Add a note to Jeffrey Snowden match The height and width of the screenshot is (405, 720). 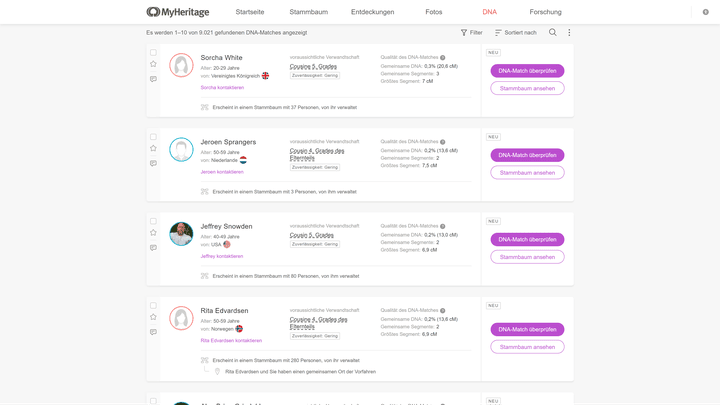point(153,248)
